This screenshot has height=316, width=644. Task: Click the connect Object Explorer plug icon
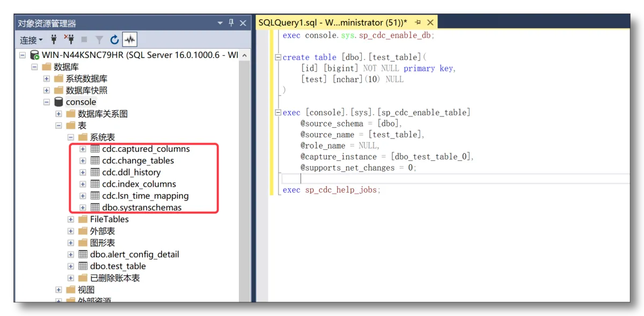(54, 40)
